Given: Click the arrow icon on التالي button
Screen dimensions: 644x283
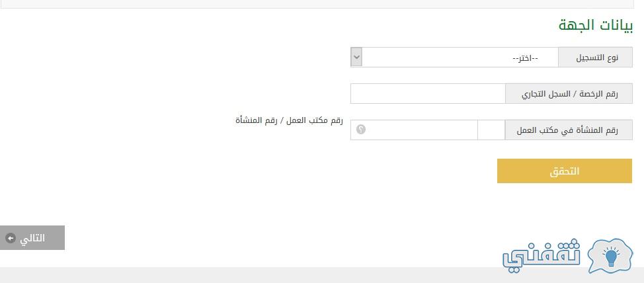Looking at the screenshot, I should point(11,238).
